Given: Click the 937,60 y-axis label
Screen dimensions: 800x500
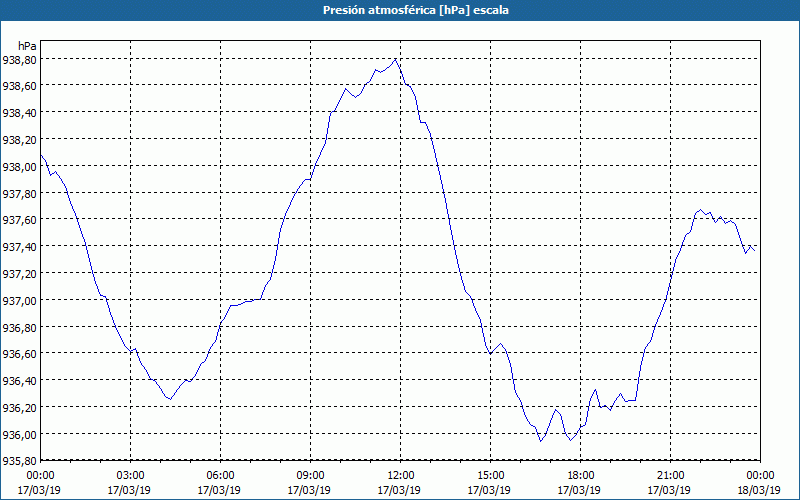Looking at the screenshot, I should (19, 220).
